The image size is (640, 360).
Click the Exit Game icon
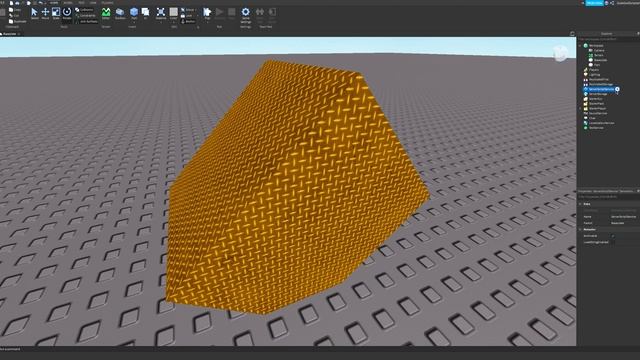(x=272, y=13)
